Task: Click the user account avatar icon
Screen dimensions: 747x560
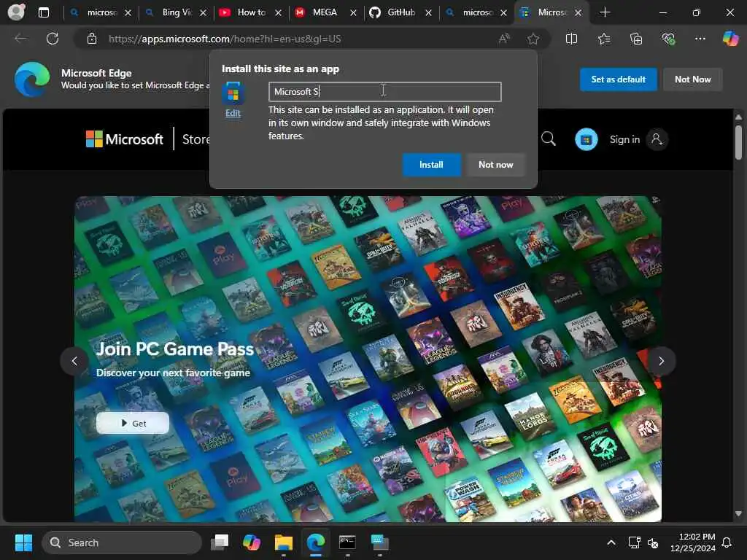Action: 657,139
